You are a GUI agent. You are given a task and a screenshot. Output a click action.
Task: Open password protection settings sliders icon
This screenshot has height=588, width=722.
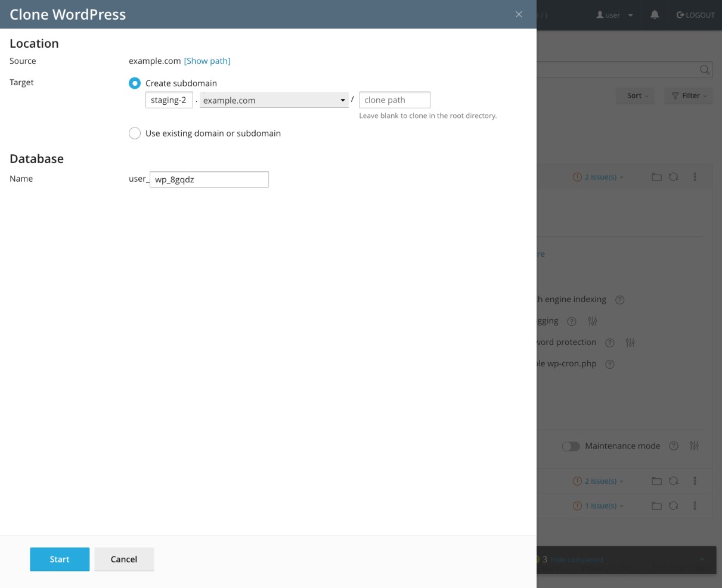[x=630, y=343]
